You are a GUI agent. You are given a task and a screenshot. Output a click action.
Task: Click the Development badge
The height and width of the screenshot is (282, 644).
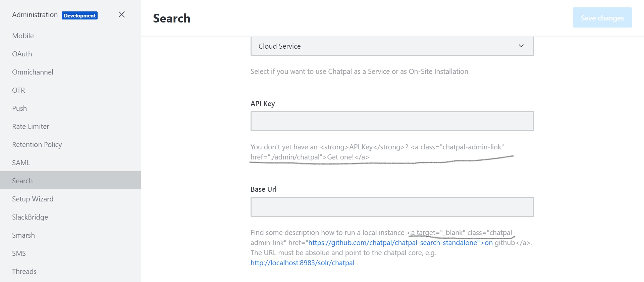coord(79,15)
